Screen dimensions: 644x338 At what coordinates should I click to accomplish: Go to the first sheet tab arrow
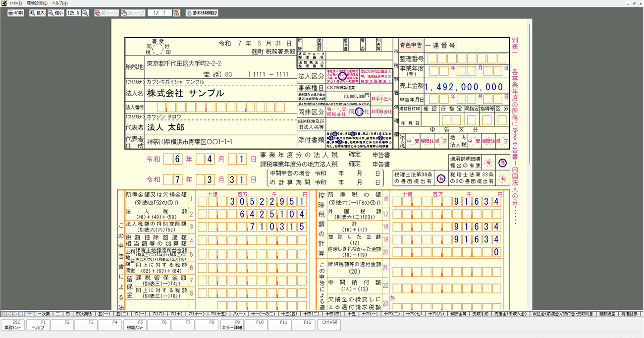[x=3, y=314]
